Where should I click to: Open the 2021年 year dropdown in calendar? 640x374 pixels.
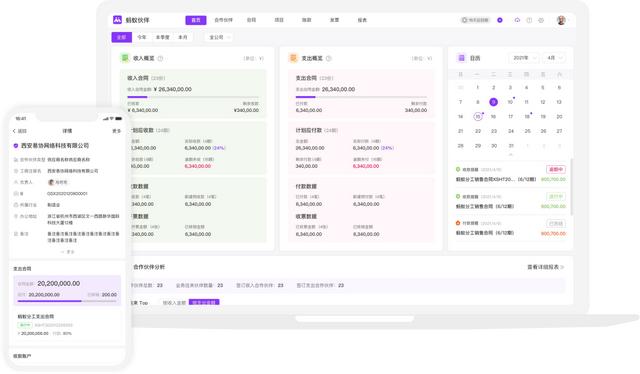524,58
